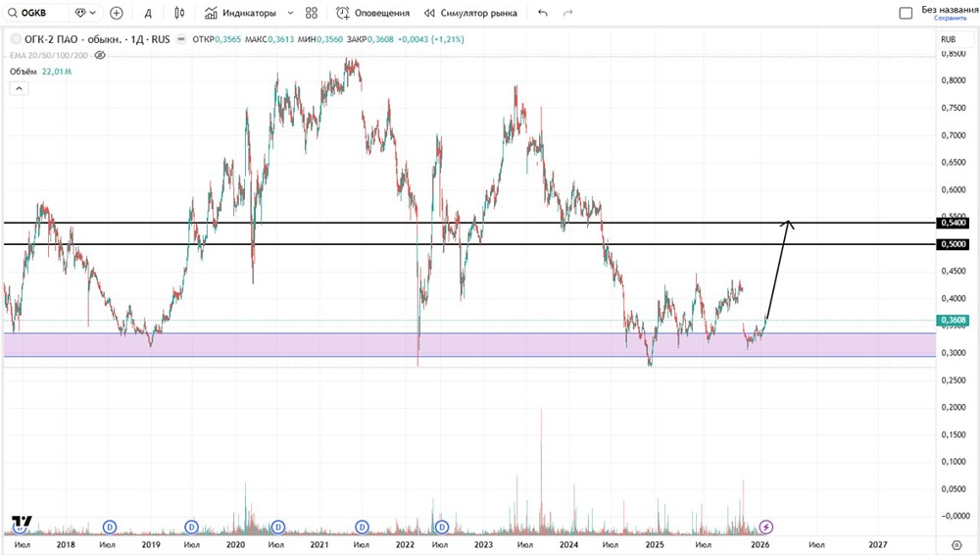Screen dimensions: 980x555
Task: Click the 0,8000 price axis label
Action: (954, 80)
